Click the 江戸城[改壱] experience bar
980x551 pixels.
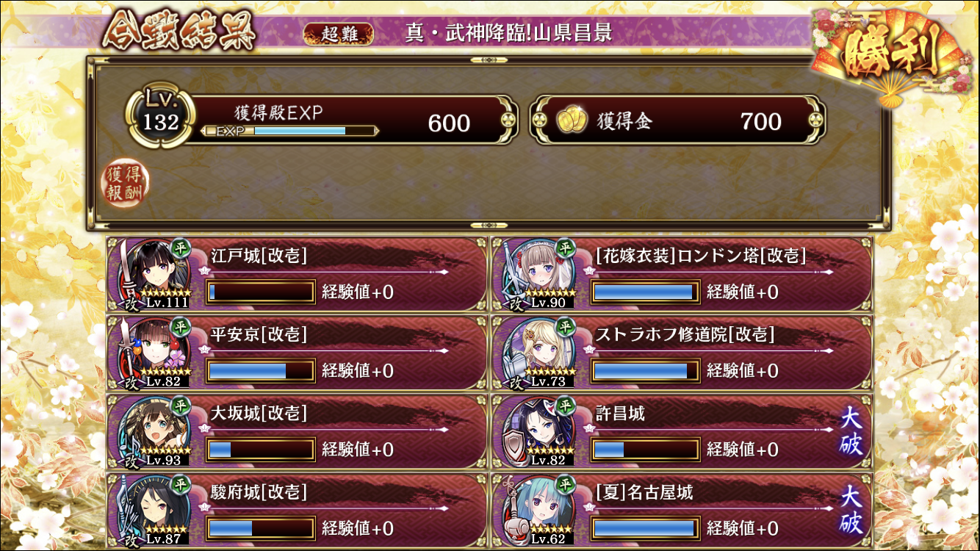point(261,292)
